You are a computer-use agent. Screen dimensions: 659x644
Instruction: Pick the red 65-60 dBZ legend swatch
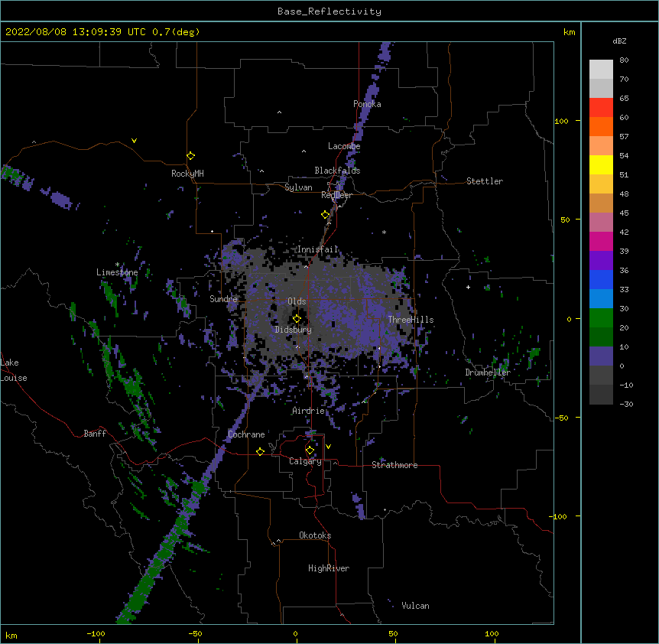click(601, 108)
